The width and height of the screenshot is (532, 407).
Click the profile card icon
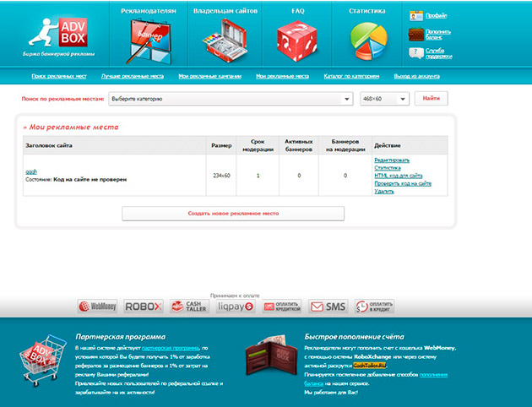tap(416, 15)
